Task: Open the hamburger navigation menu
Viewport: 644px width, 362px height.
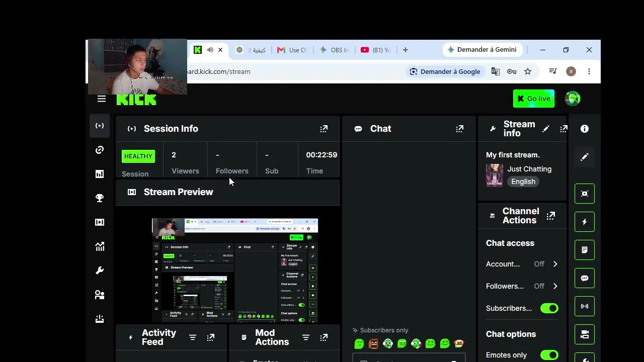Action: tap(102, 99)
